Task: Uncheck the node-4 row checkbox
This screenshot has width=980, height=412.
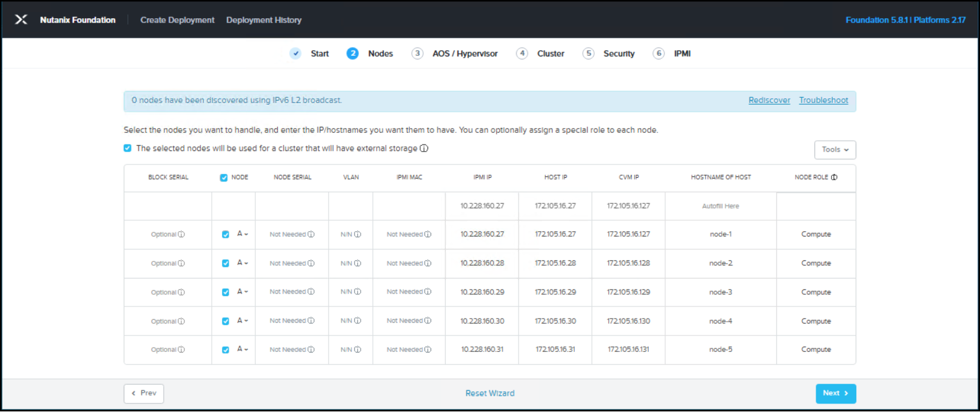Action: point(226,322)
